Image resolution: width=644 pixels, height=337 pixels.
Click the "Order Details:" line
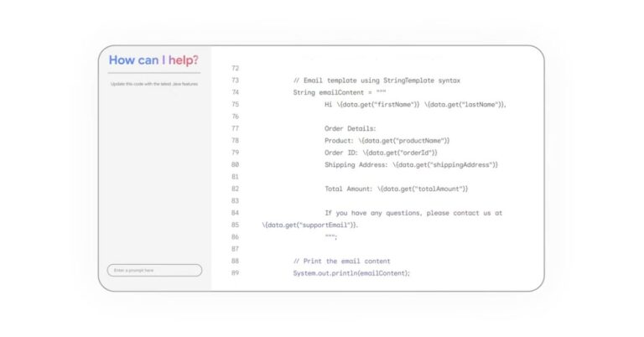click(351, 128)
